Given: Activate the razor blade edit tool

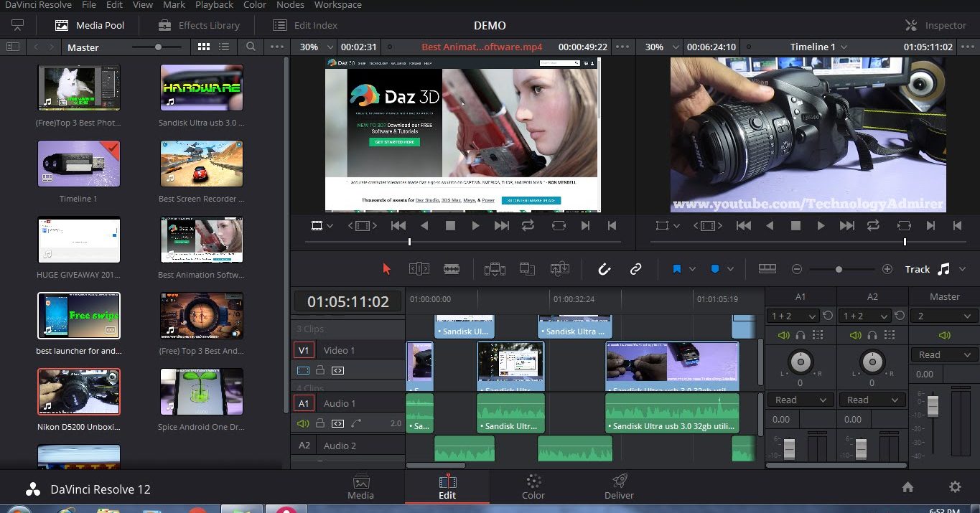Looking at the screenshot, I should click(452, 269).
